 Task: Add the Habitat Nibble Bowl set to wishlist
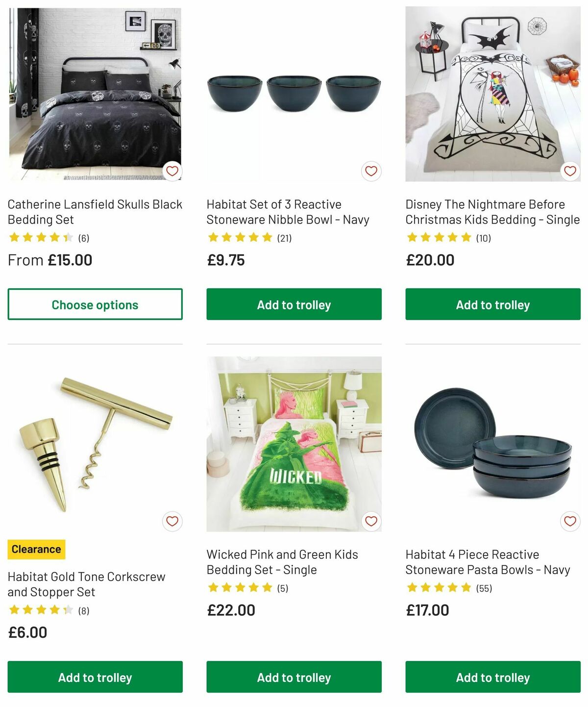tap(371, 171)
